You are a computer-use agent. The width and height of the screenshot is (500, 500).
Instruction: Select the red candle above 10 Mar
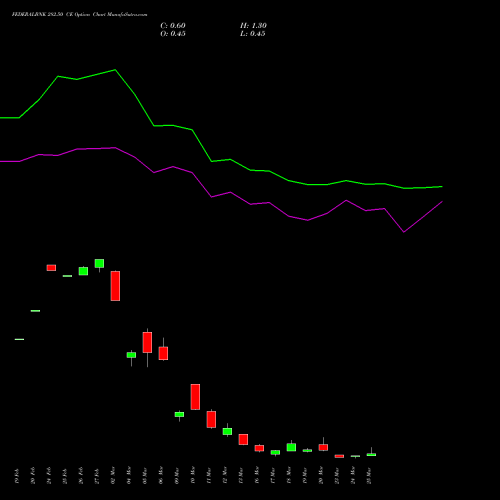coord(195,397)
